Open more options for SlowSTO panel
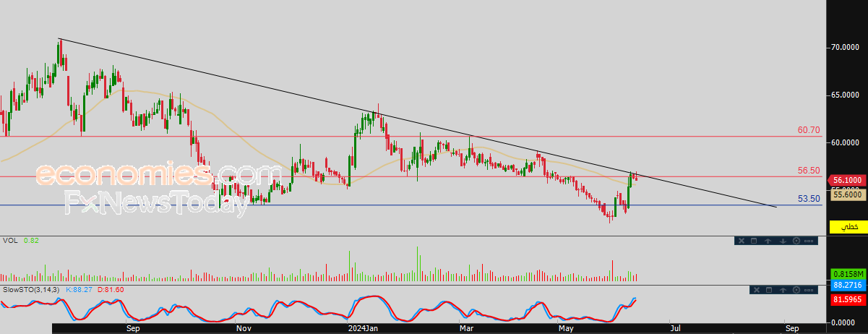 point(809,290)
